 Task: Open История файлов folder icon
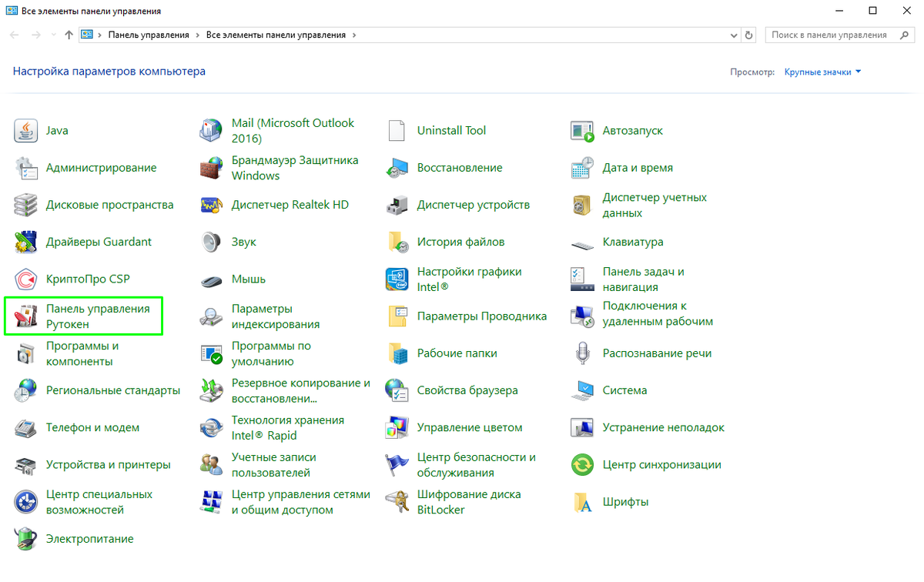(397, 242)
